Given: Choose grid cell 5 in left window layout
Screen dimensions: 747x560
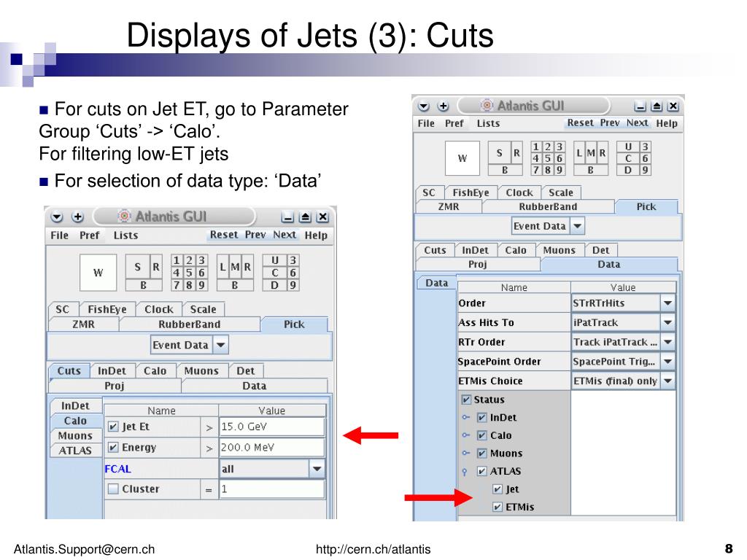Looking at the screenshot, I should [189, 273].
